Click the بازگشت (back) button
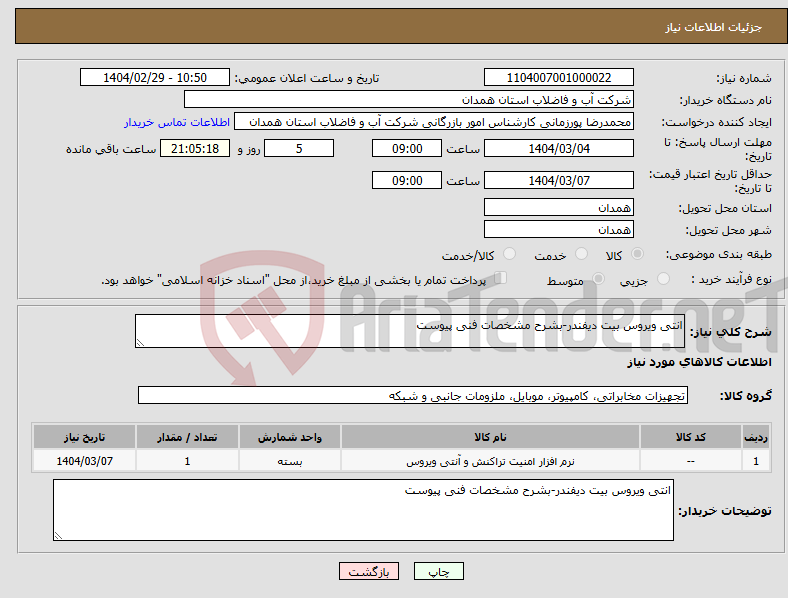Image resolution: width=788 pixels, height=598 pixels. coord(369,571)
